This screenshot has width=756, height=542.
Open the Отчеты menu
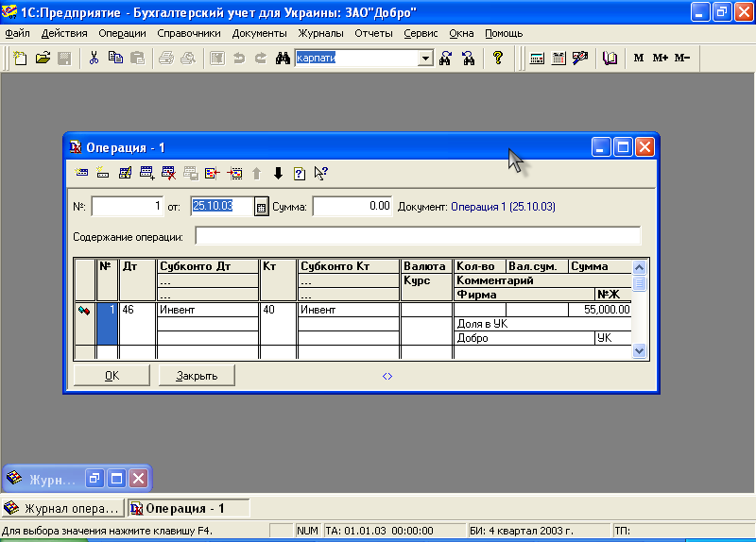point(373,33)
